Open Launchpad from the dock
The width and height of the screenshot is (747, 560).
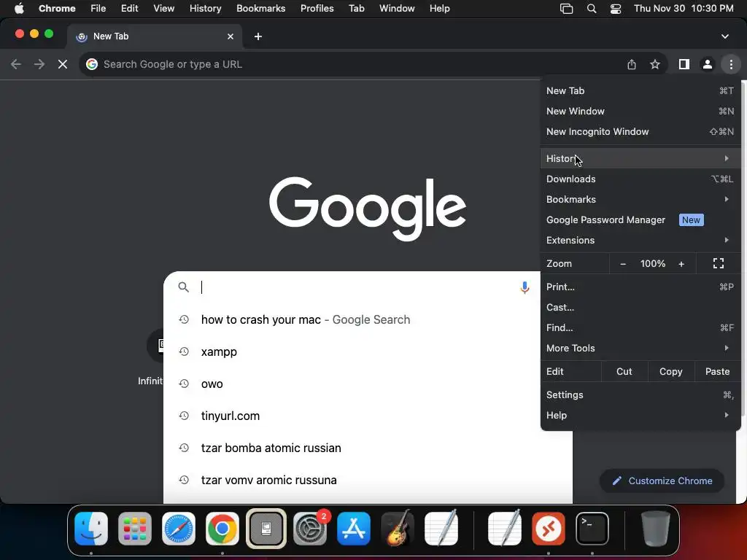click(135, 529)
